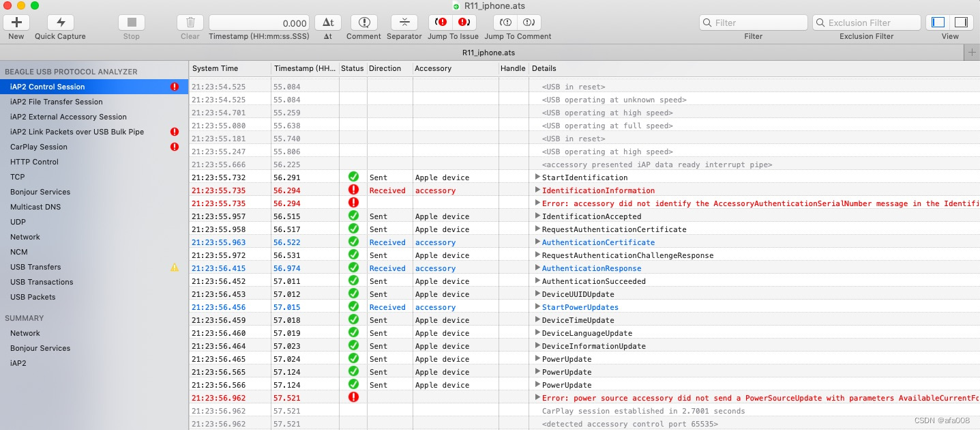Expand the DeviceLanguageUpdate message row
This screenshot has height=430, width=980.
pos(537,333)
